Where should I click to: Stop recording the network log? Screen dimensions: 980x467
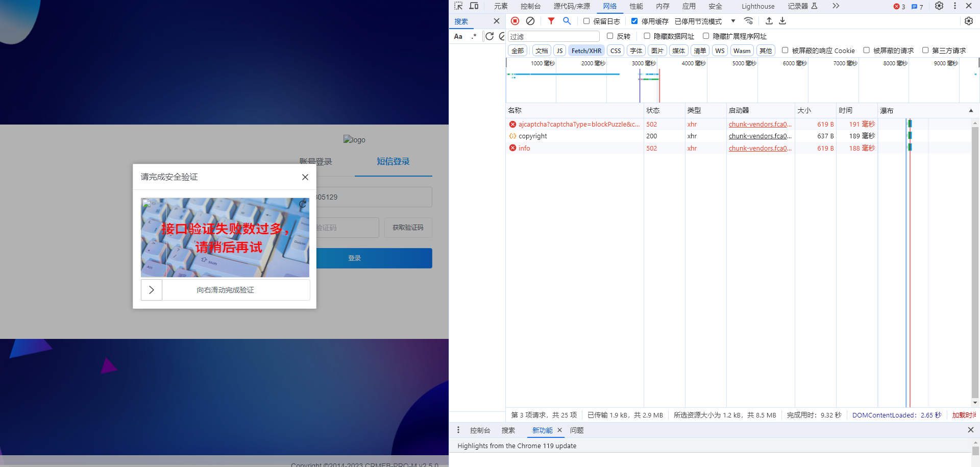tap(515, 21)
